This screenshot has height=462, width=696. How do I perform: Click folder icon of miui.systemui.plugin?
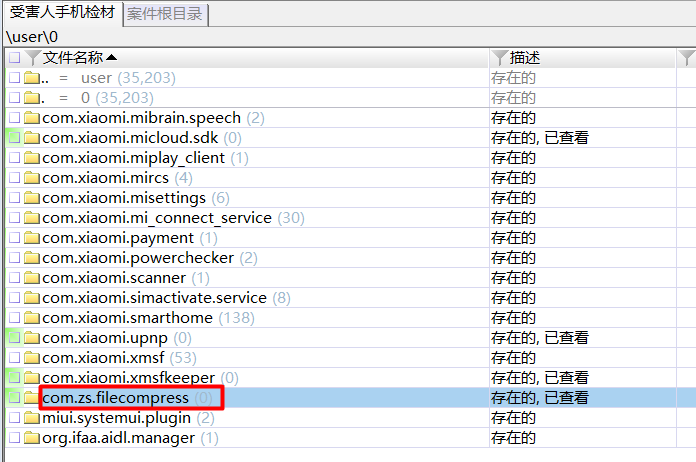[x=32, y=418]
